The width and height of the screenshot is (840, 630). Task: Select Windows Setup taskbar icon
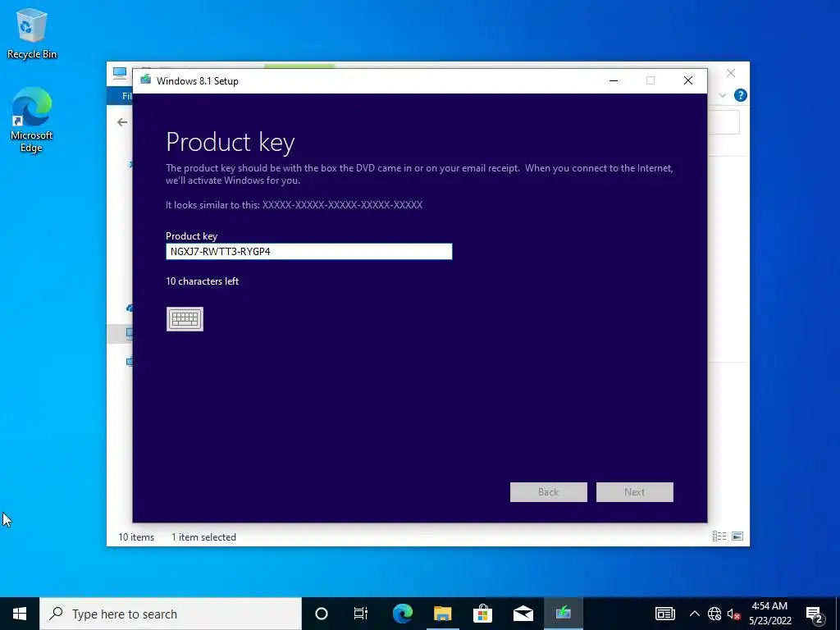click(563, 614)
